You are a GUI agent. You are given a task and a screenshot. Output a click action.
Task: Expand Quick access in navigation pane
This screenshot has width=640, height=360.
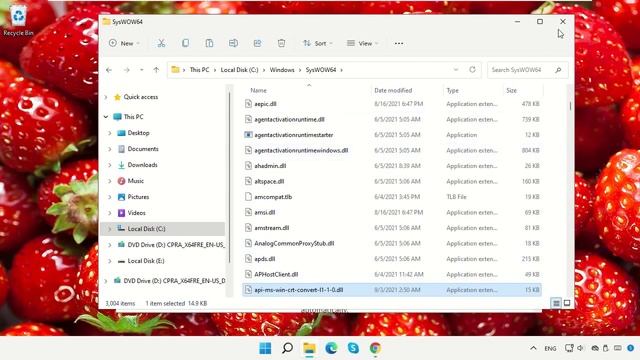coord(106,97)
